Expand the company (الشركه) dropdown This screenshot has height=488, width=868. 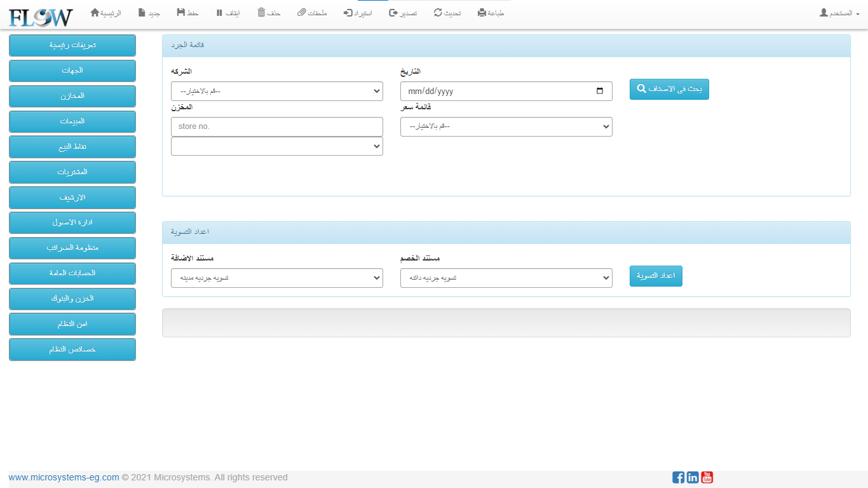coord(277,91)
